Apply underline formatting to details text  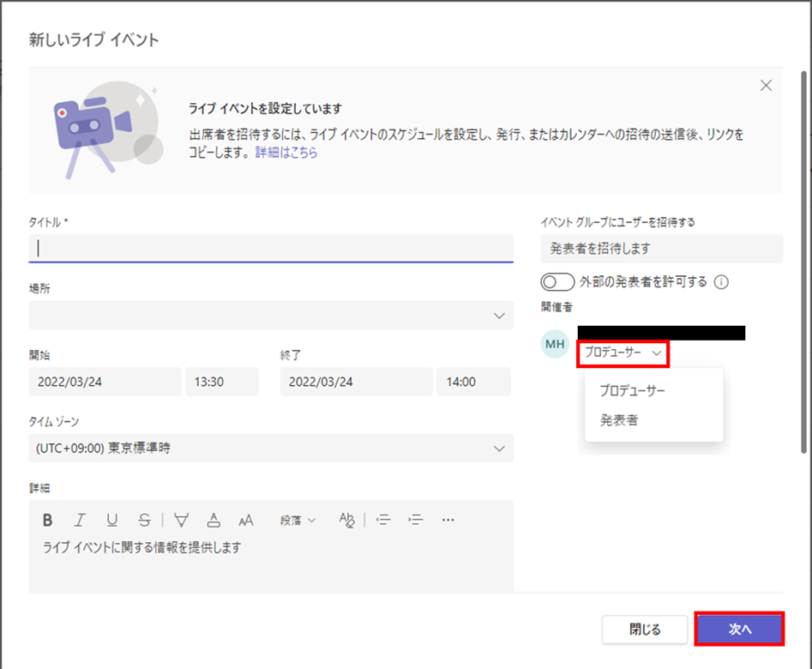[112, 520]
